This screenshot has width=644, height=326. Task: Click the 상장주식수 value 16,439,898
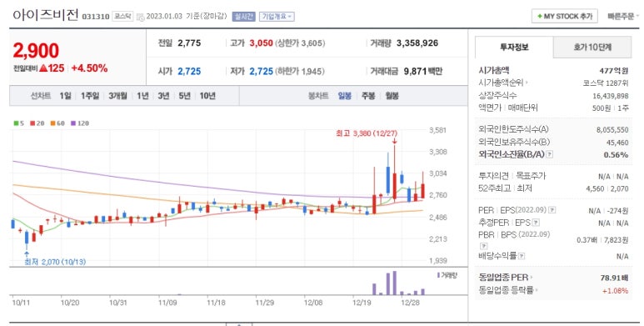point(611,96)
